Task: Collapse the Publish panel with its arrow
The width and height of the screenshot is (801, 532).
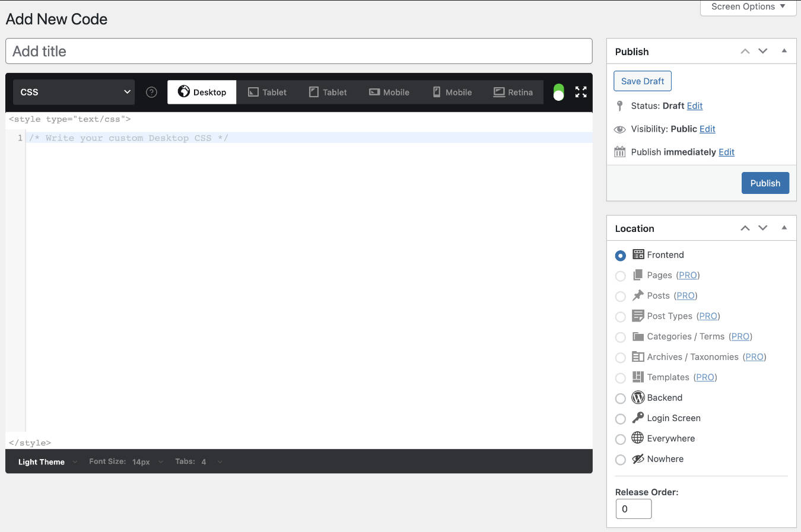Action: (x=784, y=51)
